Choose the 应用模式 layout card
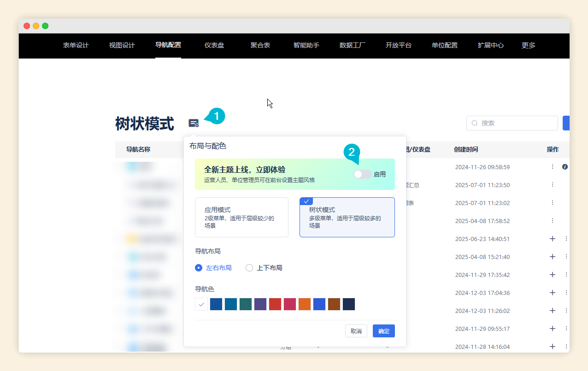Viewport: 588px width, 371px height. tap(241, 217)
